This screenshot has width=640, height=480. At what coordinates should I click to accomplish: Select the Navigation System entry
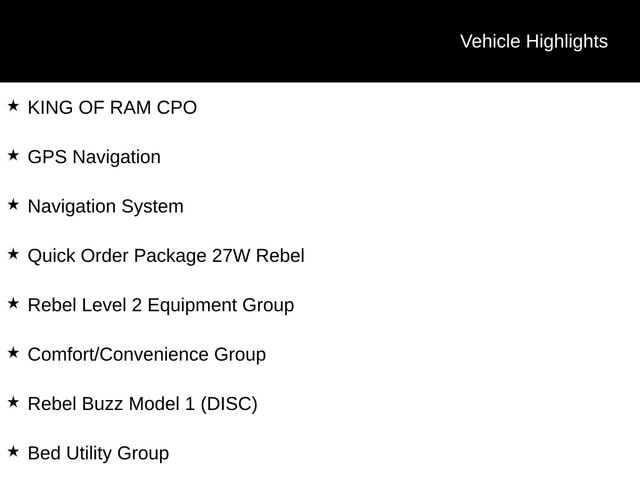pyautogui.click(x=106, y=207)
